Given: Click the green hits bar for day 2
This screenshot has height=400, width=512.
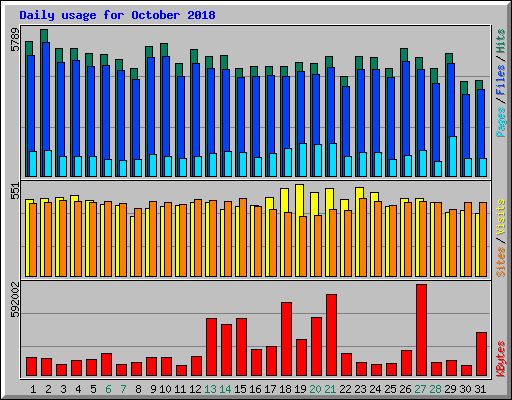Looking at the screenshot, I should [x=44, y=36].
